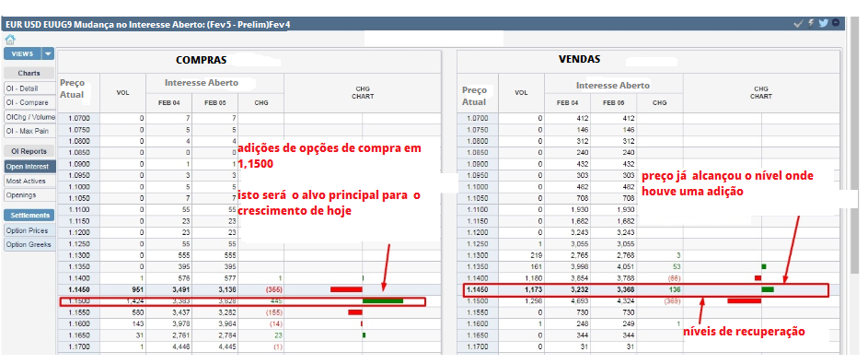This screenshot has width=868, height=364.
Task: Share via the Twitter bird icon
Action: point(823,23)
